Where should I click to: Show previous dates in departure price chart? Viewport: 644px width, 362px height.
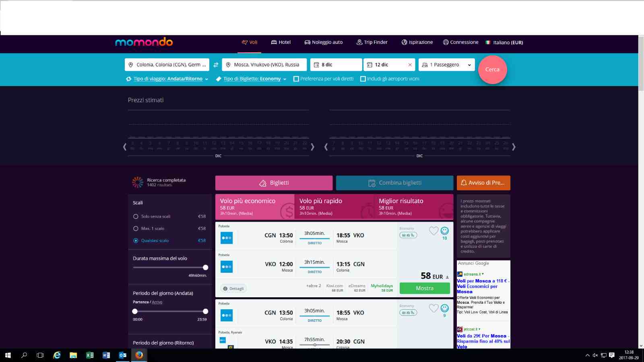[x=124, y=147]
